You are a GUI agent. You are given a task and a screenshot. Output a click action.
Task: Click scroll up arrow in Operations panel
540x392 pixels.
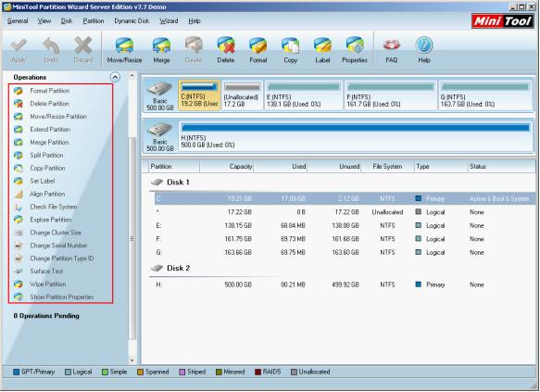point(132,75)
